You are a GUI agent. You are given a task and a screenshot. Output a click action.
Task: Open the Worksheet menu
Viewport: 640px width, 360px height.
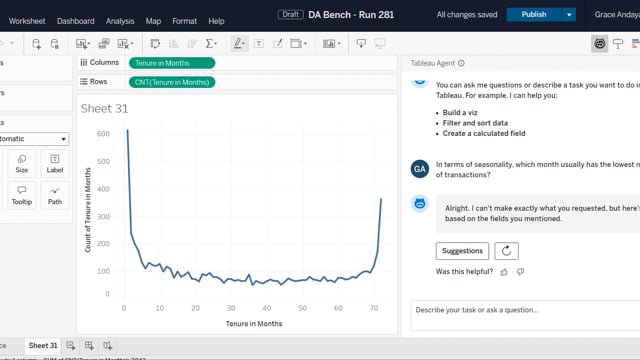click(27, 21)
